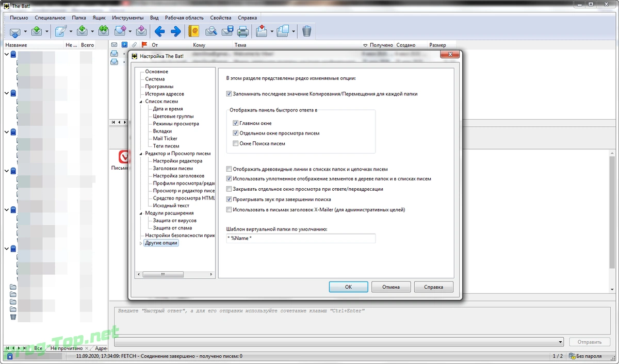Select 'Защита от спама' in settings tree
619x364 pixels.
(172, 228)
